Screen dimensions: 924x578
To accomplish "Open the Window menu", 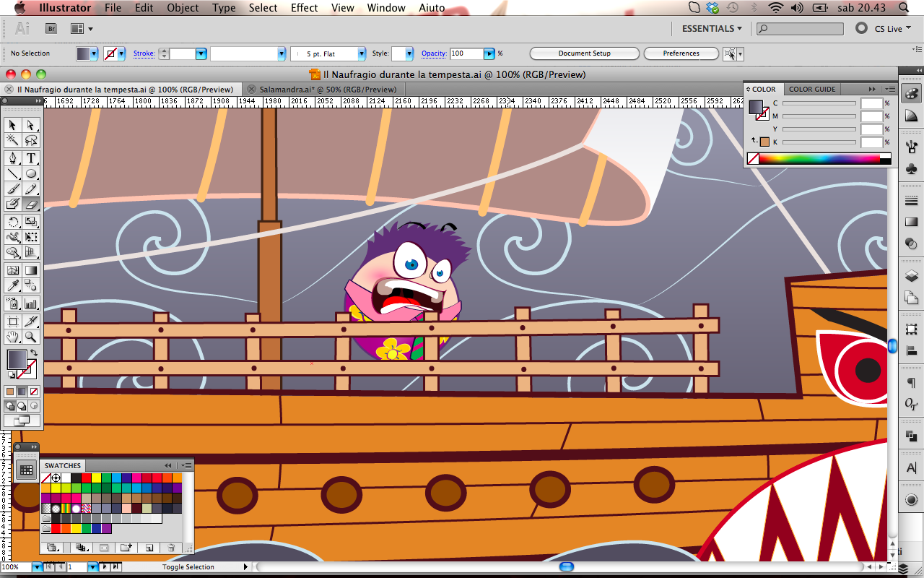I will [x=386, y=8].
